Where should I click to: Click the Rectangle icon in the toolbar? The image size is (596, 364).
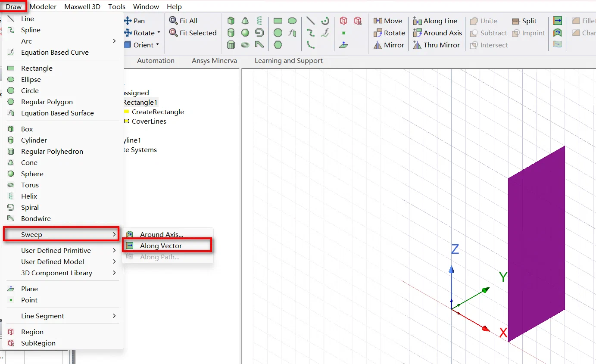point(278,21)
